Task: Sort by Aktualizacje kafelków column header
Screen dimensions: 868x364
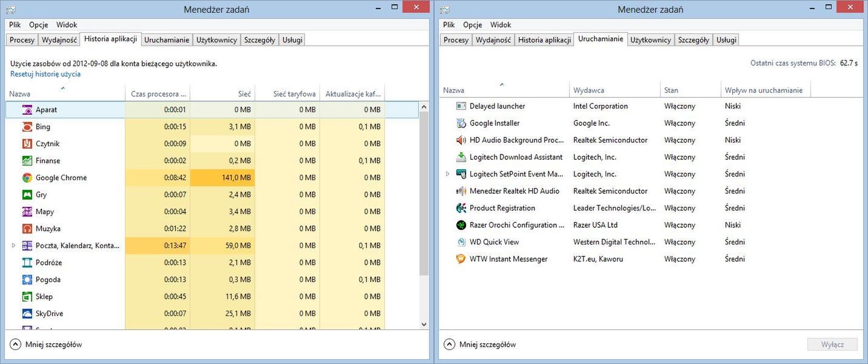Action: coord(352,94)
